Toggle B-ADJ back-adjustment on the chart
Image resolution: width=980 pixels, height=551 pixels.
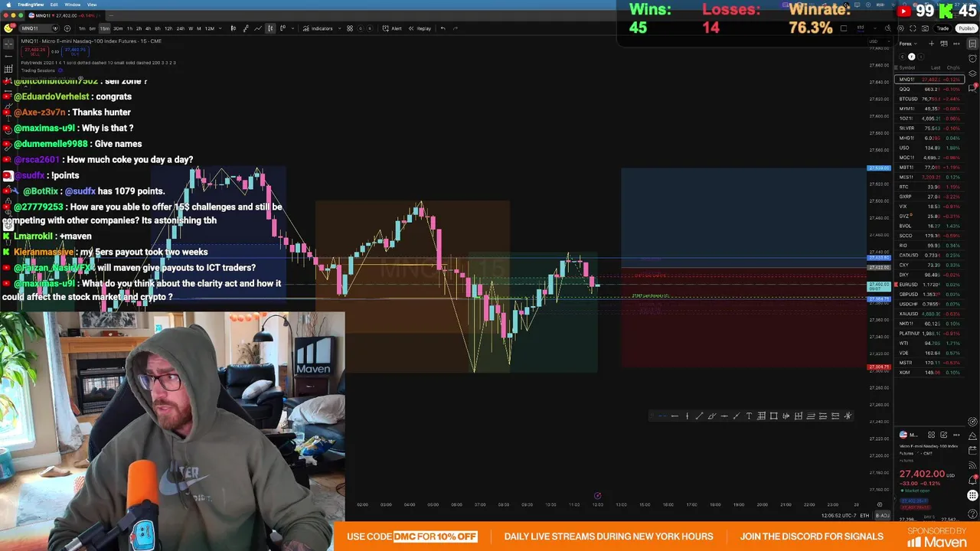(x=882, y=515)
